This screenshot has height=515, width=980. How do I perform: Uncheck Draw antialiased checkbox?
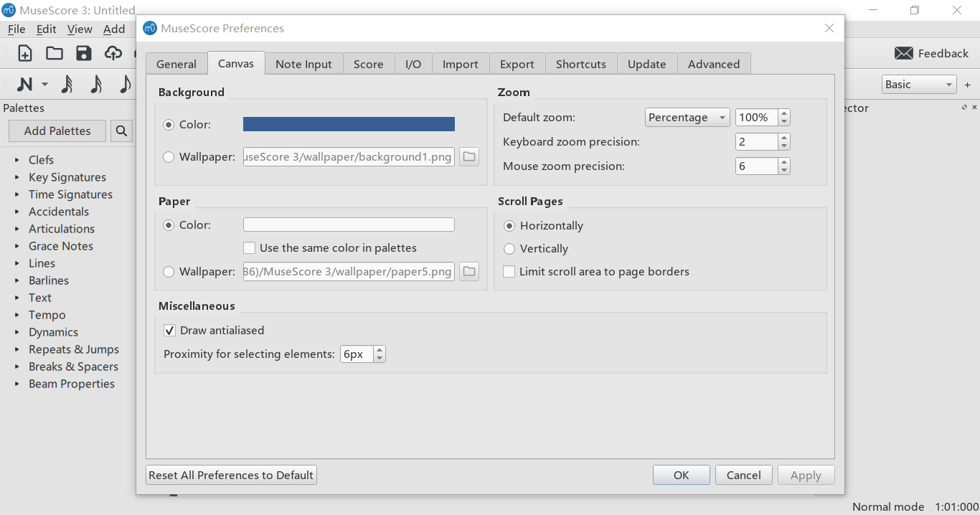(x=170, y=331)
